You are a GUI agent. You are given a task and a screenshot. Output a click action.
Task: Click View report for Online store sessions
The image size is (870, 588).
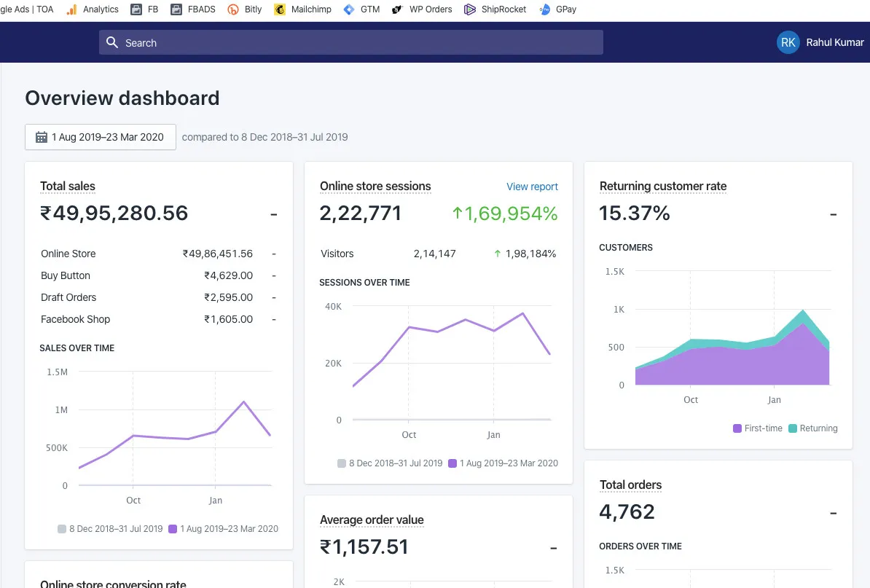click(532, 187)
